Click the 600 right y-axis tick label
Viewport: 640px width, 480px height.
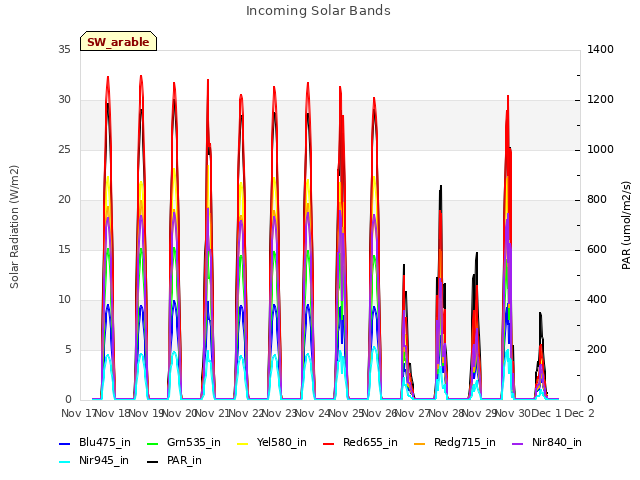(597, 249)
